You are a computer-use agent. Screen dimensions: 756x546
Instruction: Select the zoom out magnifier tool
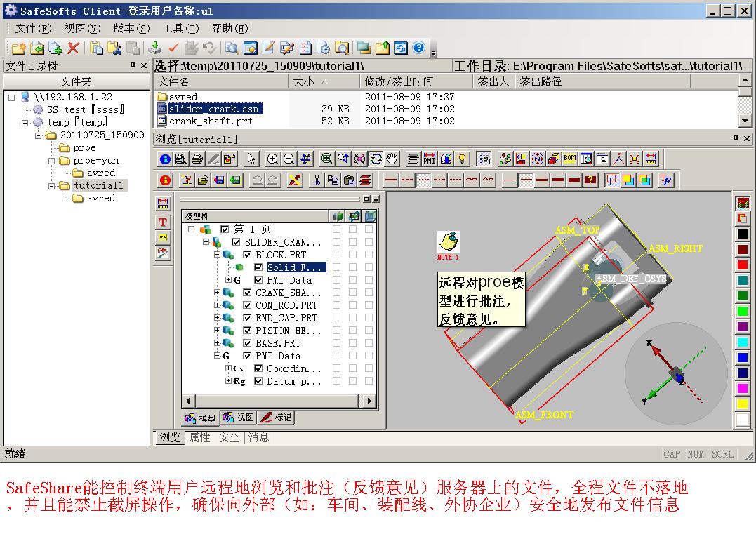point(289,159)
